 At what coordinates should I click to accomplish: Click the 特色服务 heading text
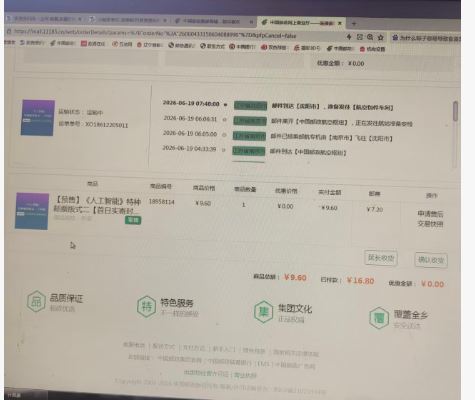(x=177, y=303)
